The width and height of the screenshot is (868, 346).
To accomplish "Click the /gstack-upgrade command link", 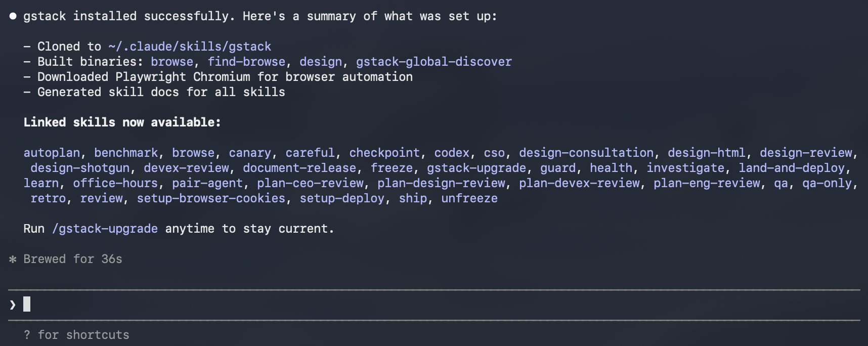I will click(x=105, y=229).
